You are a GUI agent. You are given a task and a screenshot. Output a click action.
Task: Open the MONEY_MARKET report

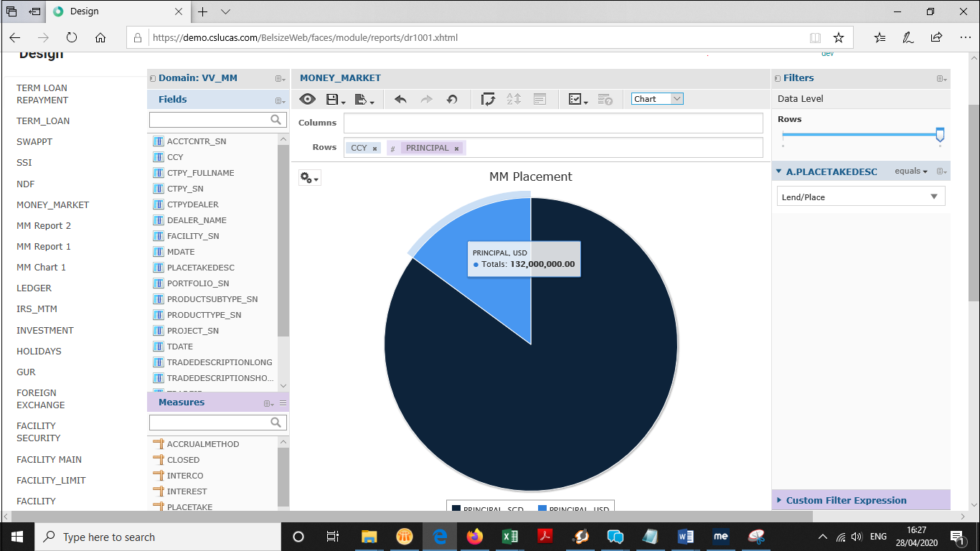(x=53, y=204)
